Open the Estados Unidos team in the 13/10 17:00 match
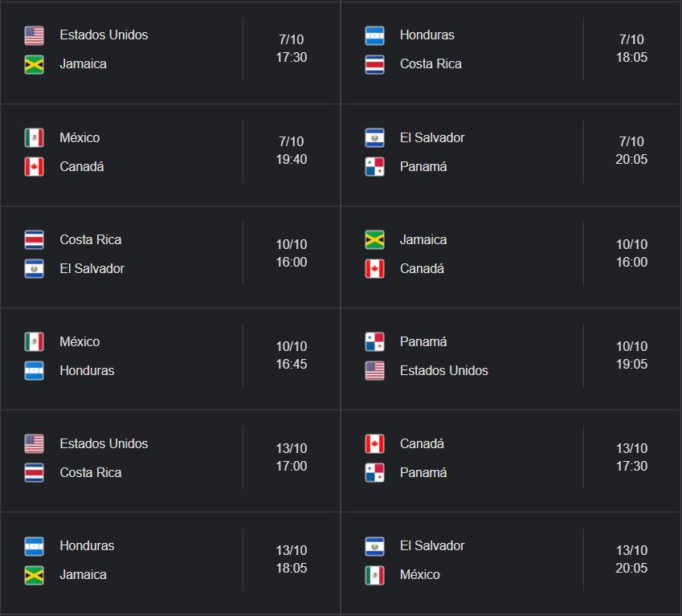The height and width of the screenshot is (616, 682). tap(104, 443)
